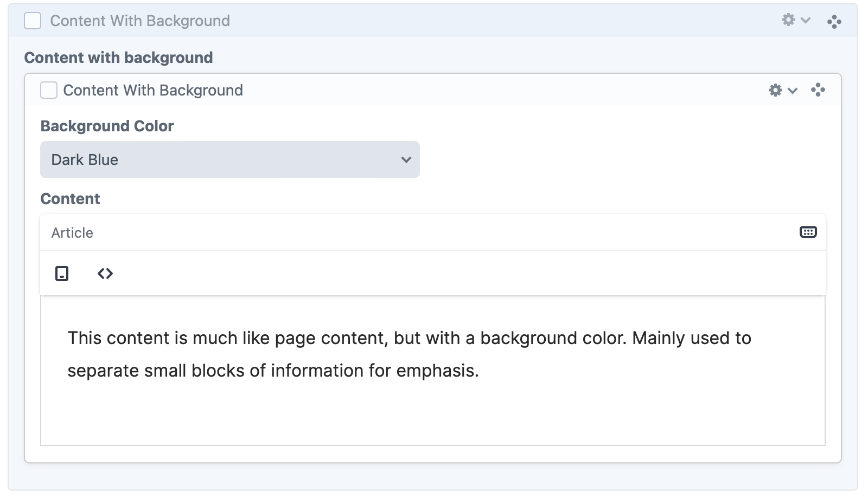Click the Content field label above the editor
Image resolution: width=868 pixels, height=496 pixels.
70,199
